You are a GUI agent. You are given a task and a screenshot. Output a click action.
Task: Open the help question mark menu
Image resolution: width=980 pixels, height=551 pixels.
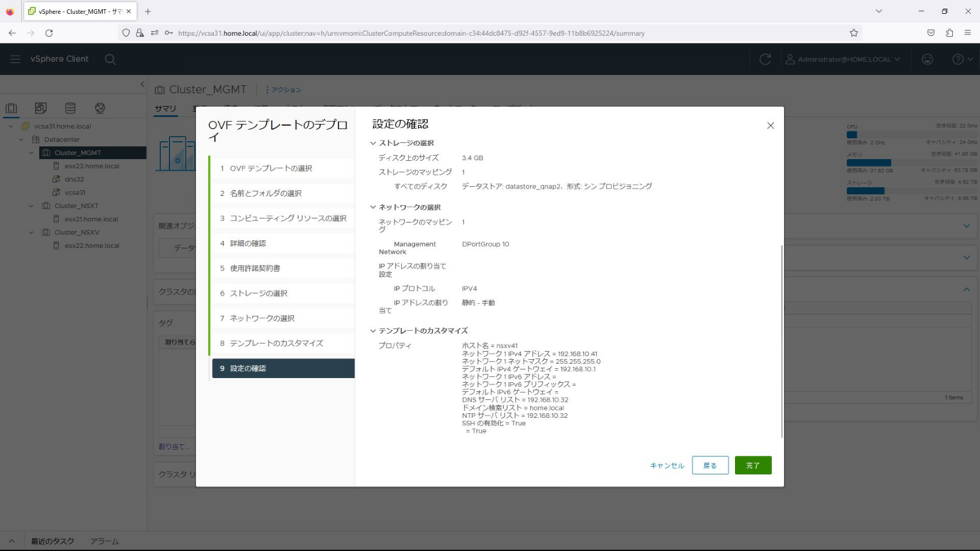tap(962, 59)
